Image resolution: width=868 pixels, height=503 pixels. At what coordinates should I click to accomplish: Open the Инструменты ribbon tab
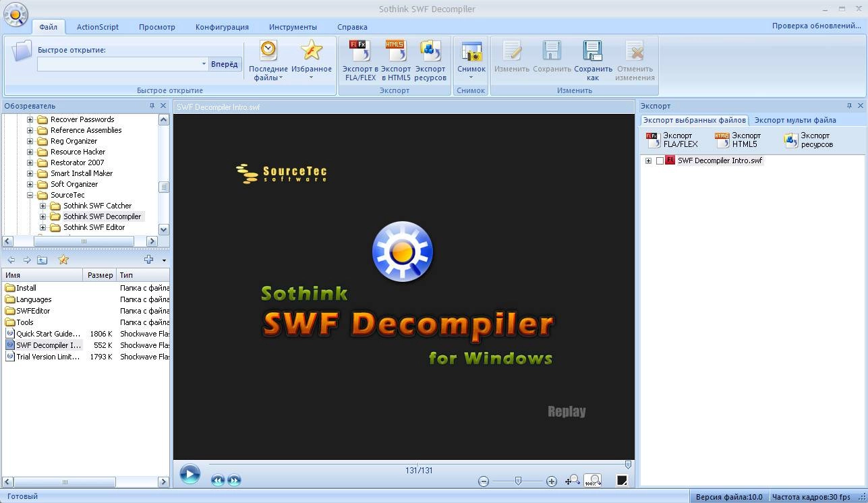coord(293,27)
